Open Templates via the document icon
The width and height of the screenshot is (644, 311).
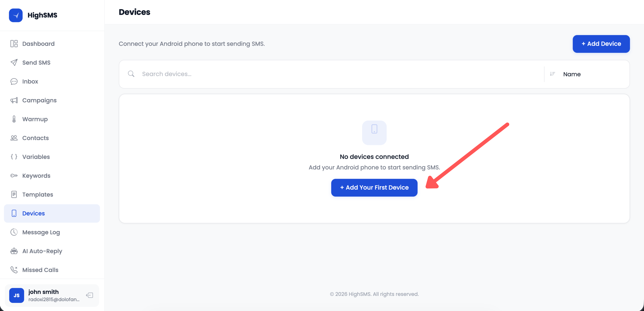[x=14, y=194]
